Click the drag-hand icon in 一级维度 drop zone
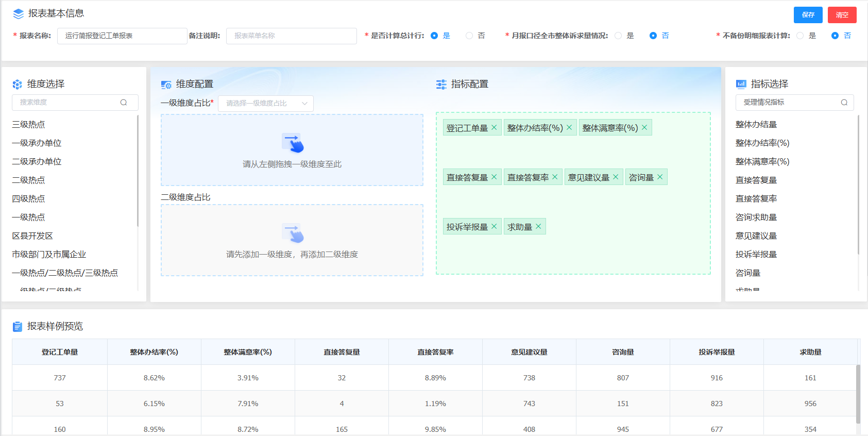 [293, 143]
